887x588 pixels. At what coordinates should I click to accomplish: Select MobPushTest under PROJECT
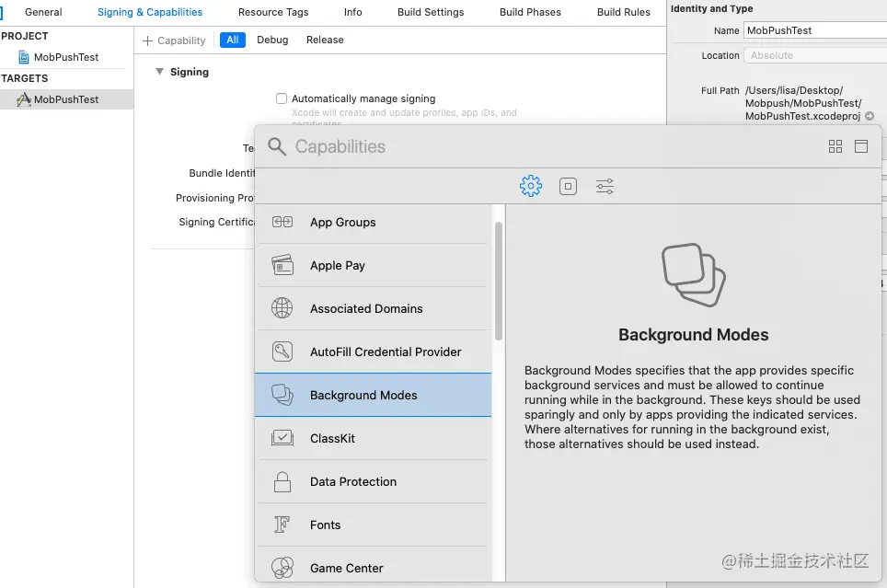tap(66, 57)
